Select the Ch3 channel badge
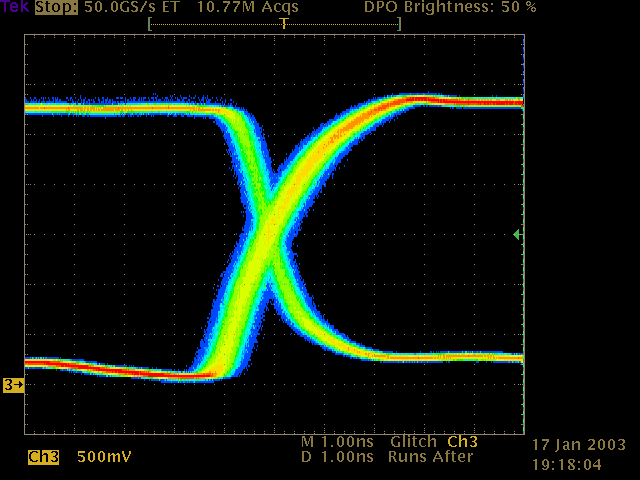The width and height of the screenshot is (640, 480). (43, 457)
